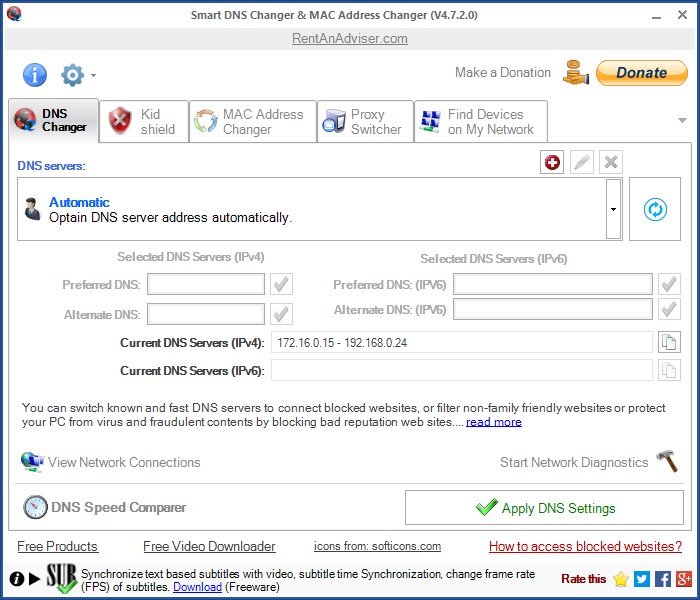Image resolution: width=700 pixels, height=600 pixels.
Task: Open the Free Products link
Action: coord(58,546)
